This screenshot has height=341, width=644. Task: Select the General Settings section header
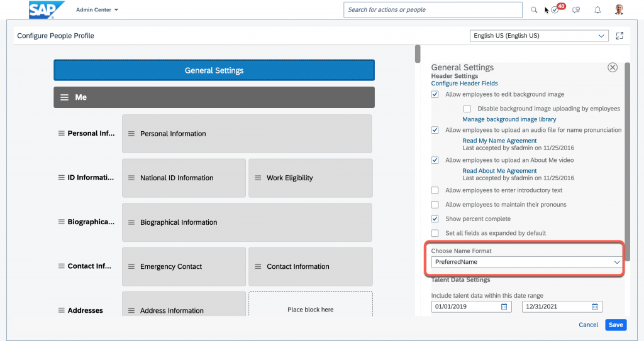tap(214, 70)
